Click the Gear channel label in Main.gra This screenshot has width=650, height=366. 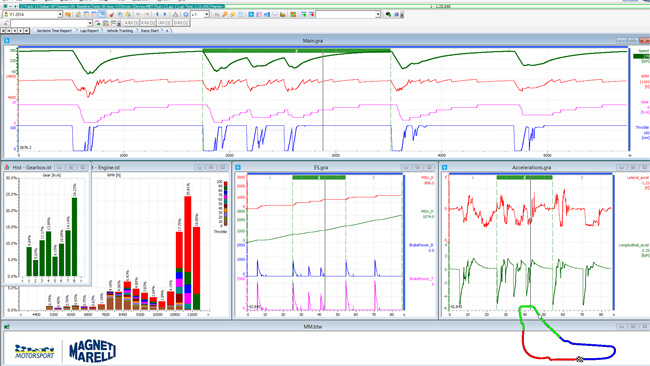pyautogui.click(x=645, y=102)
